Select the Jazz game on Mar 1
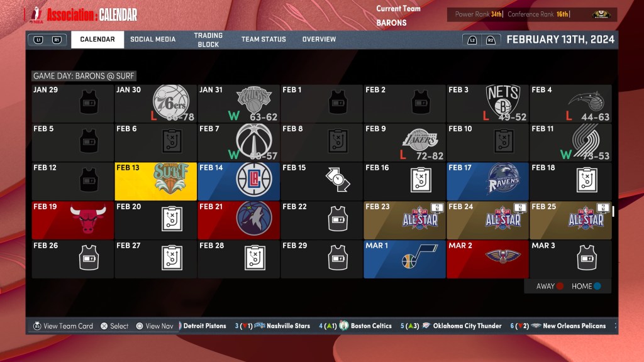 coord(409,260)
